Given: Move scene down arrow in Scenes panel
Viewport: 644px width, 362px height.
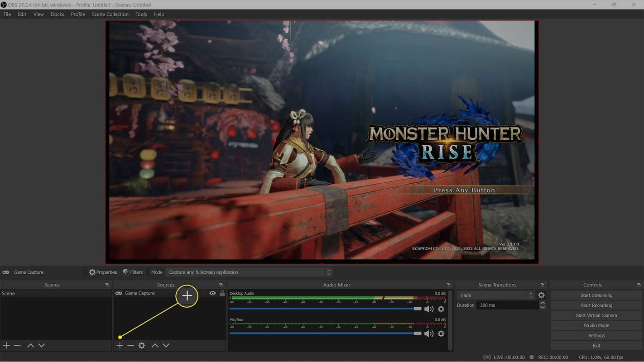Looking at the screenshot, I should [42, 345].
